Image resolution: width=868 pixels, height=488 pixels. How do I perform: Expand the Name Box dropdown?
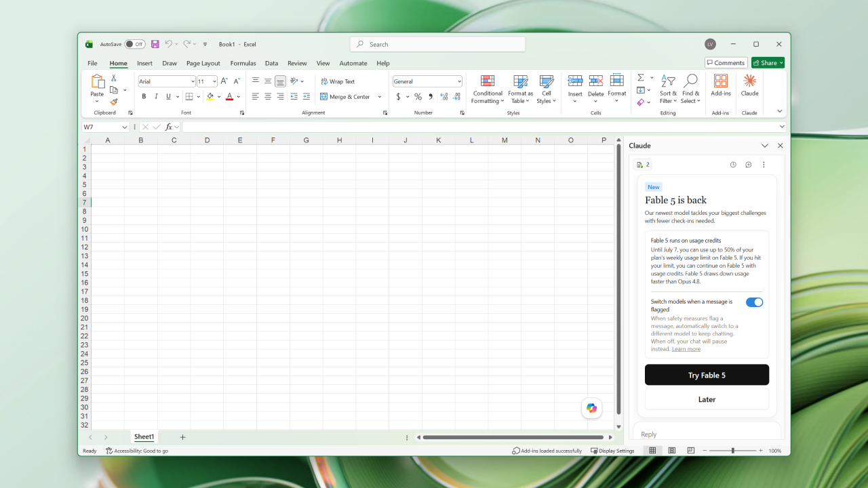click(125, 127)
